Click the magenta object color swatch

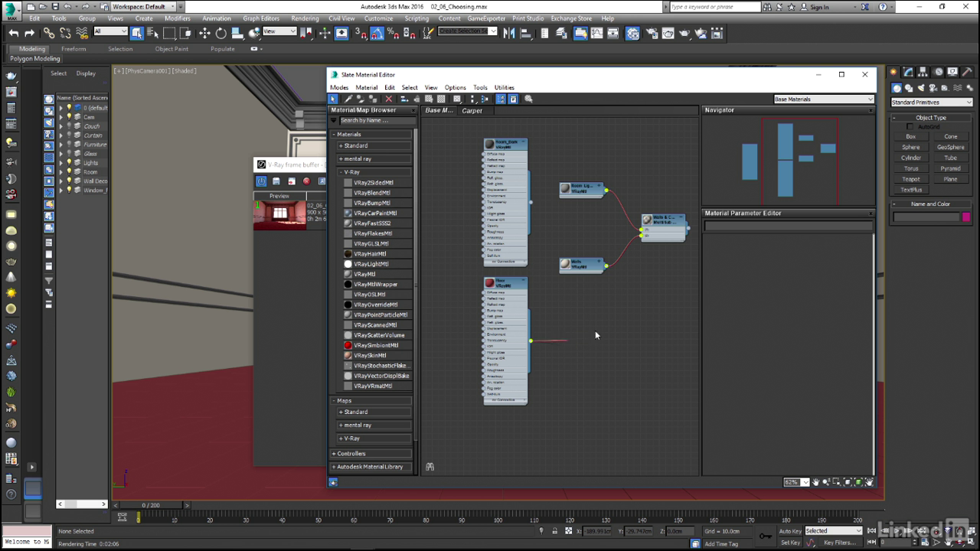966,217
